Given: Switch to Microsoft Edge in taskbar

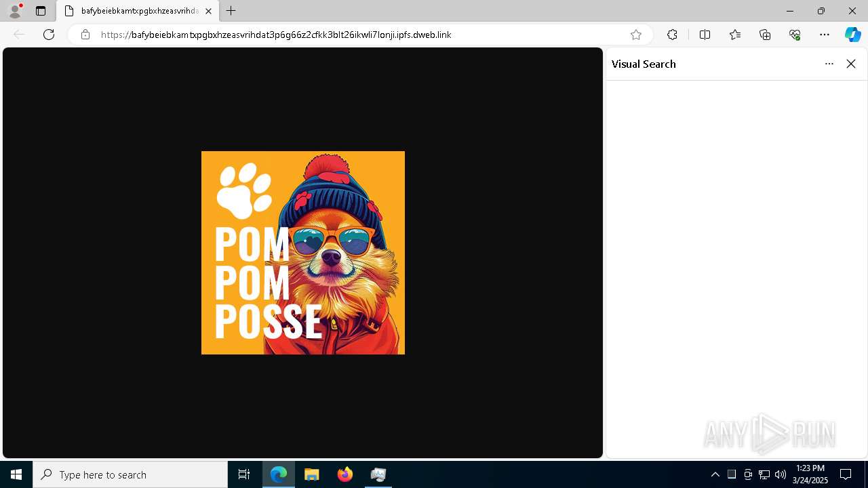Looking at the screenshot, I should point(279,474).
